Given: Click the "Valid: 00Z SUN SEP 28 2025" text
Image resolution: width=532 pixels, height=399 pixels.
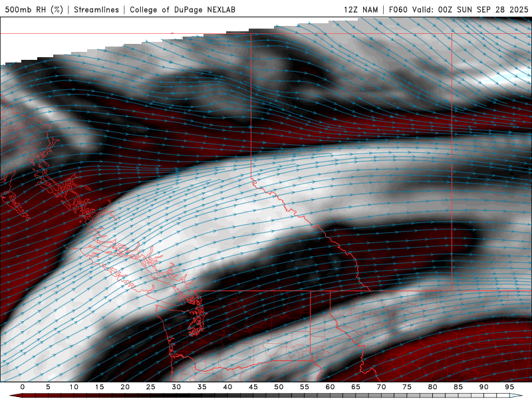Looking at the screenshot, I should click(470, 9).
